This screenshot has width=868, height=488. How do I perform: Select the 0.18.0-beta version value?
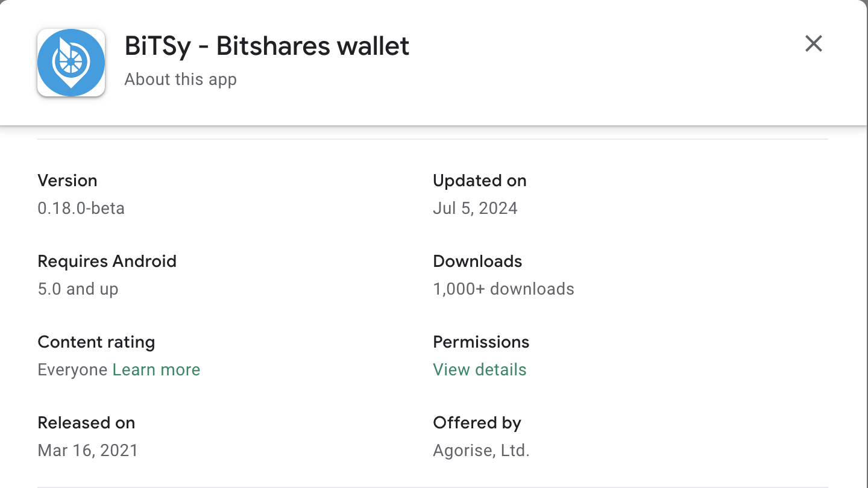pyautogui.click(x=81, y=208)
